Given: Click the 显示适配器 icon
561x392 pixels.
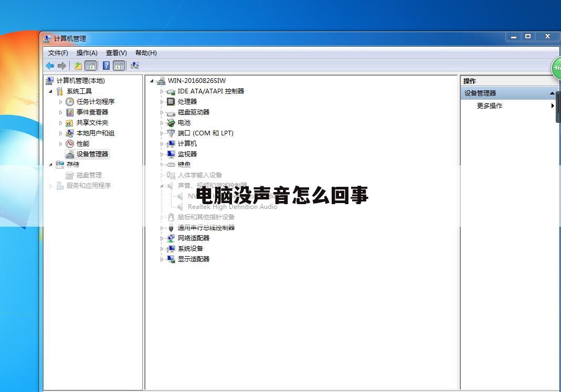Looking at the screenshot, I should [171, 259].
